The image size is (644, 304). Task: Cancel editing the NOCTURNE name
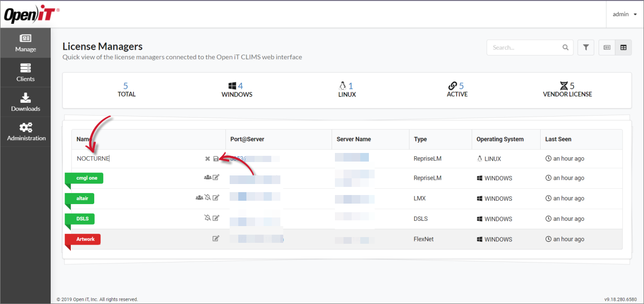(207, 159)
